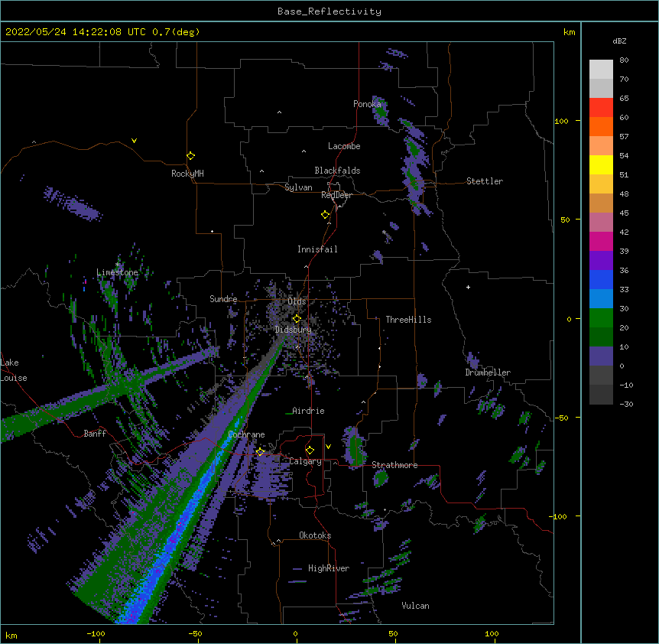Click the royal blue swatch in the dBZ legend
Viewport: 659px width, 644px height.
pyautogui.click(x=601, y=279)
